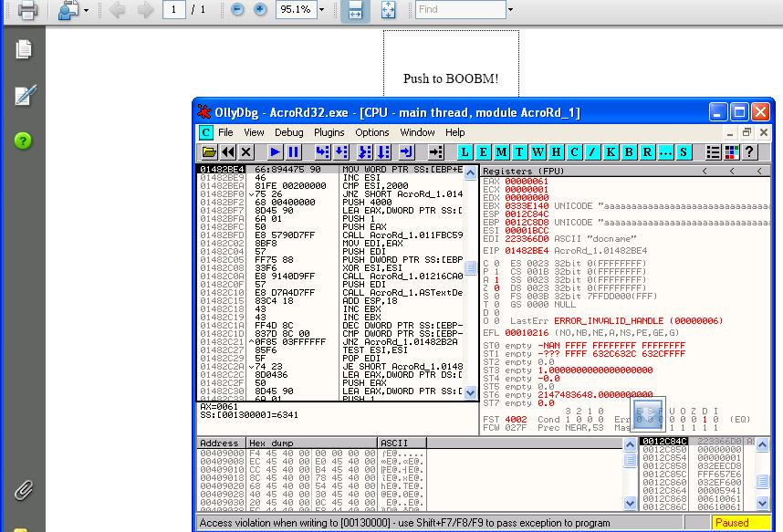Pause the debugged program
The height and width of the screenshot is (532, 783).
tap(293, 152)
